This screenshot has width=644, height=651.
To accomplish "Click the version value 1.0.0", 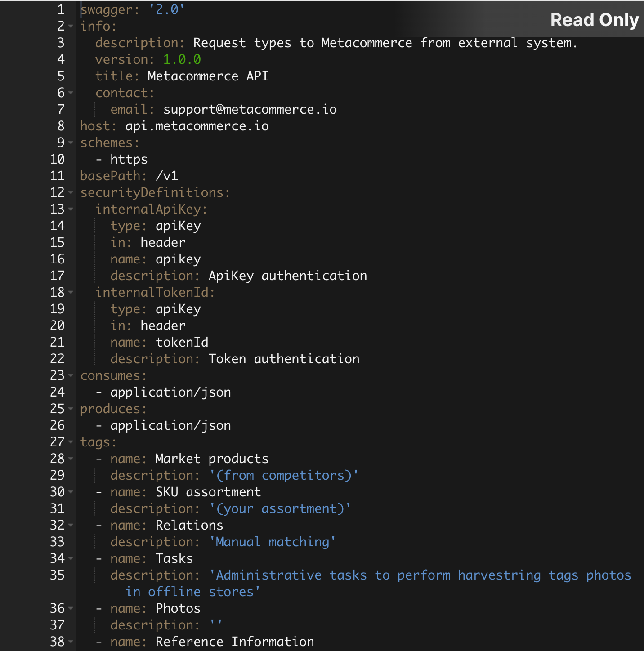I will 182,59.
